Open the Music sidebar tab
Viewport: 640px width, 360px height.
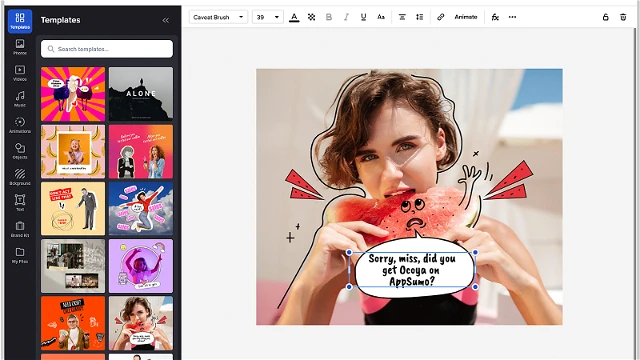point(20,99)
